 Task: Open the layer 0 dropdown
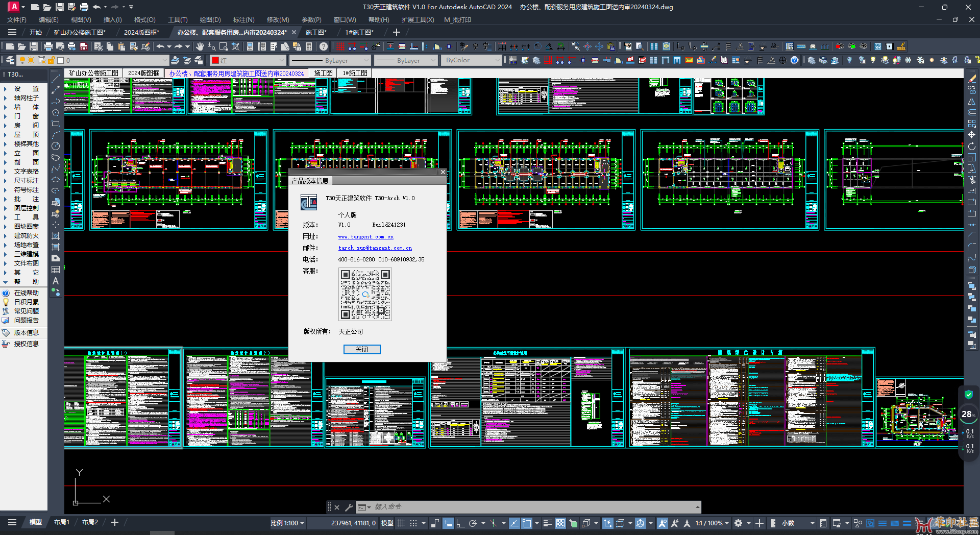164,60
